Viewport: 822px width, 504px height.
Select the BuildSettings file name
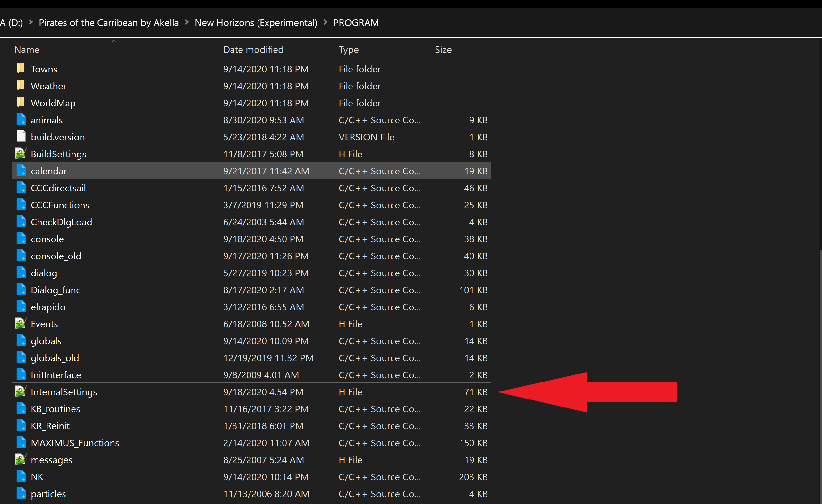pos(58,154)
